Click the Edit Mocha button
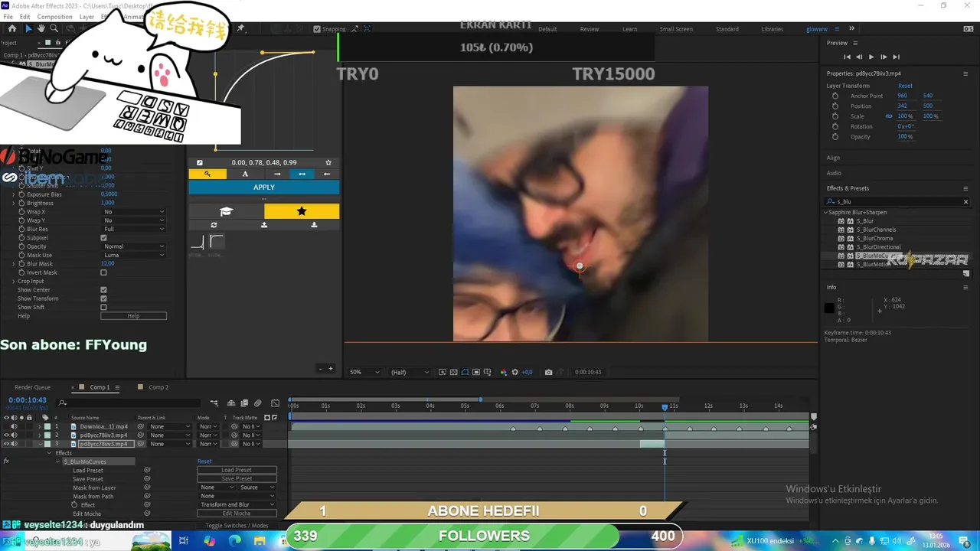This screenshot has width=980, height=551. tap(237, 514)
